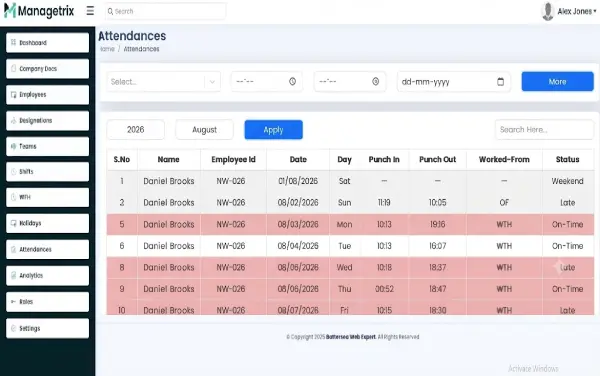Click the WFH sidebar icon
The height and width of the screenshot is (376, 600).
[x=13, y=197]
